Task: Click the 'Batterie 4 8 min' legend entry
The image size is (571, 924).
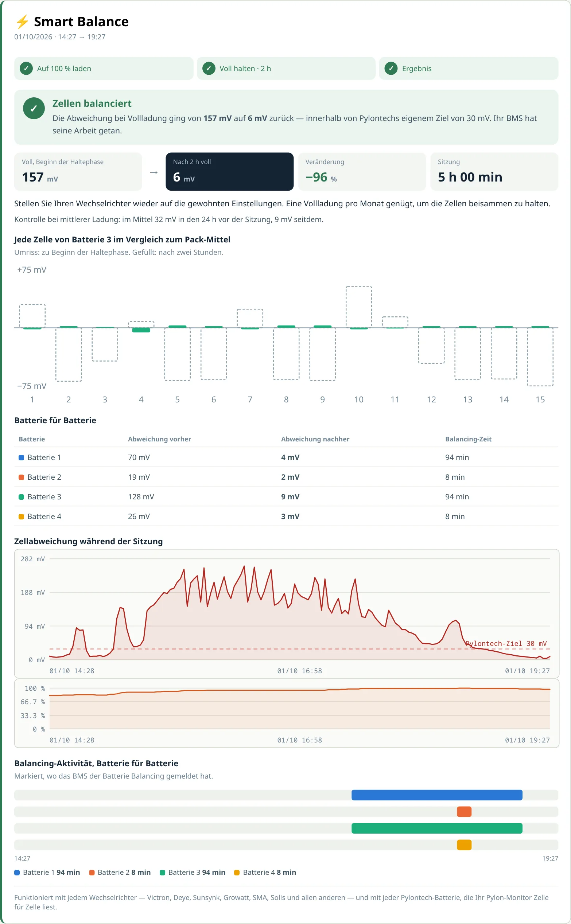Action: (265, 872)
